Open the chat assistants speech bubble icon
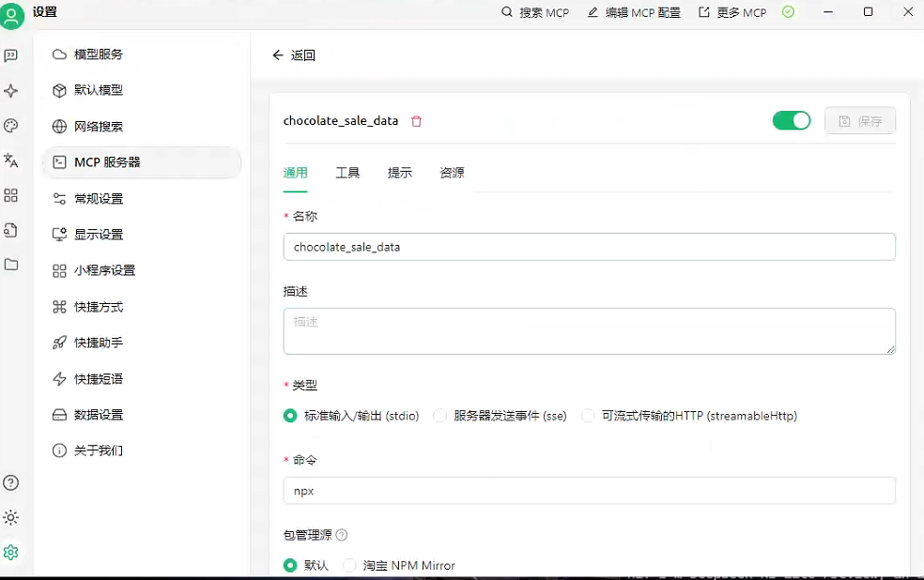 click(x=12, y=55)
